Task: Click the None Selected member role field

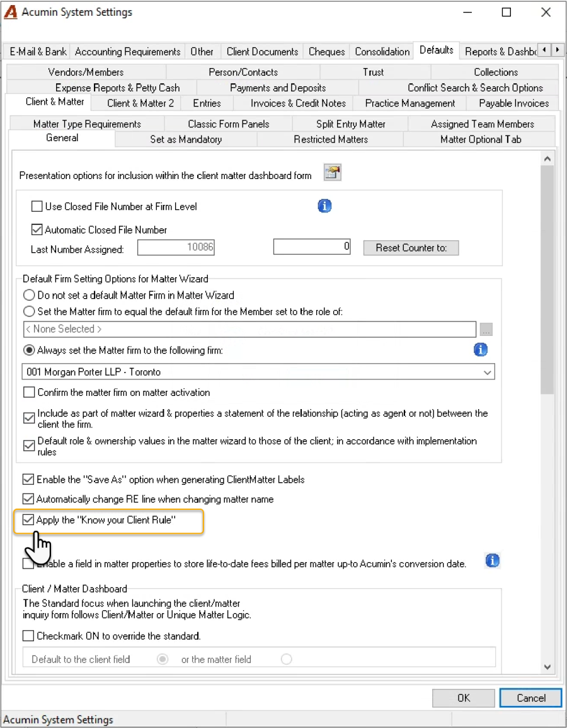Action: pos(249,329)
